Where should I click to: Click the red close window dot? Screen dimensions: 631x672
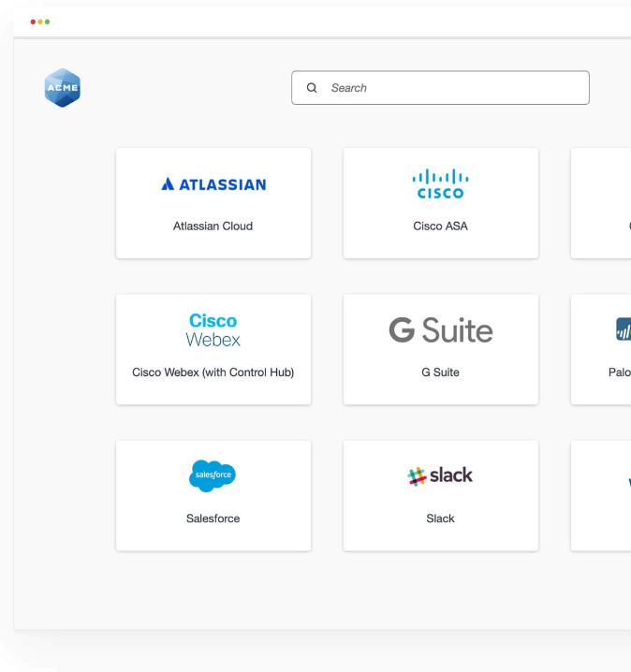(33, 22)
